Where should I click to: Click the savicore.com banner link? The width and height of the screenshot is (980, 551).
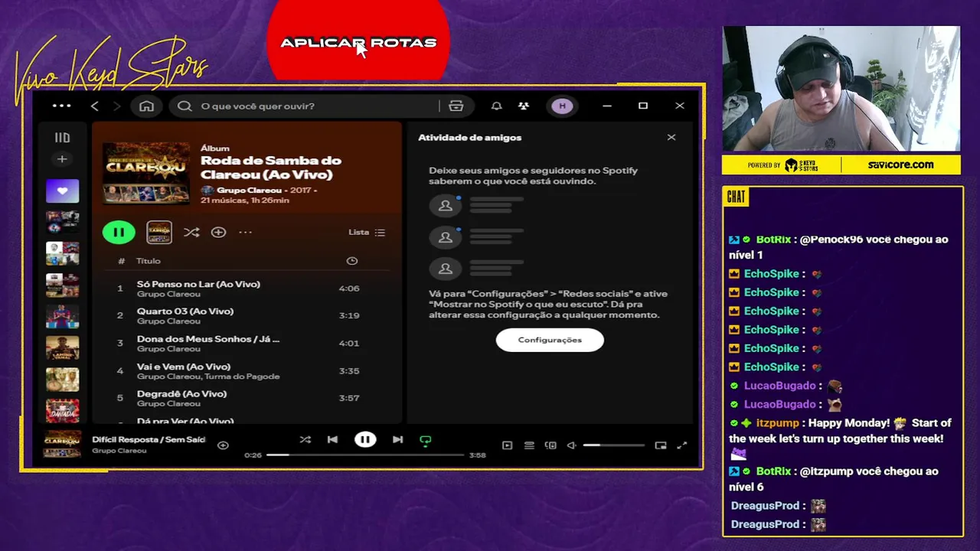[900, 165]
